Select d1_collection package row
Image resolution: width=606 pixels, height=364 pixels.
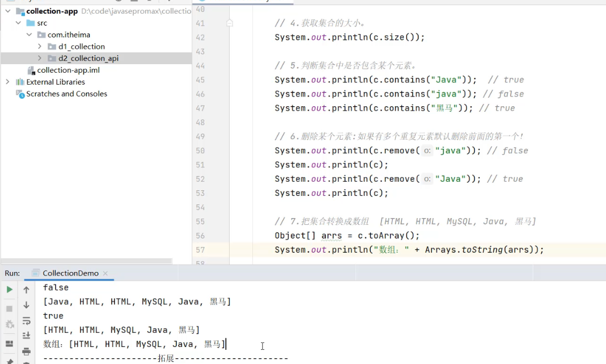click(96, 47)
